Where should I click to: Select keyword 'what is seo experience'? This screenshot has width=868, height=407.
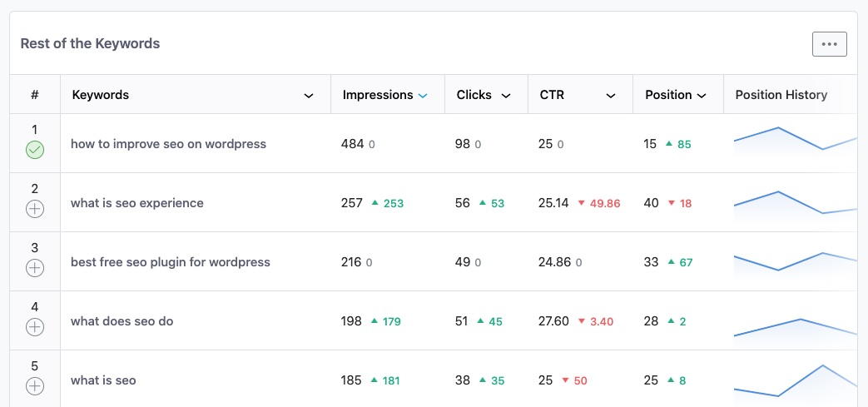coord(136,203)
